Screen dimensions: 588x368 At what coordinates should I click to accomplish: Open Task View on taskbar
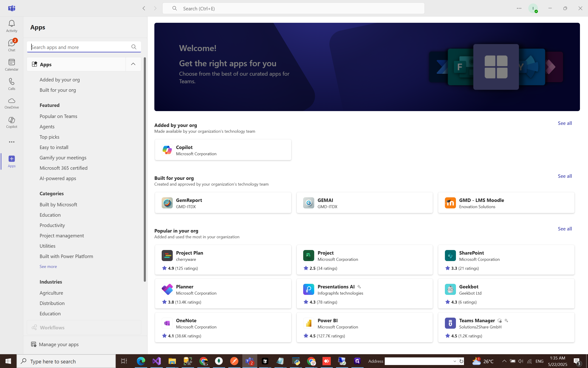(x=124, y=361)
